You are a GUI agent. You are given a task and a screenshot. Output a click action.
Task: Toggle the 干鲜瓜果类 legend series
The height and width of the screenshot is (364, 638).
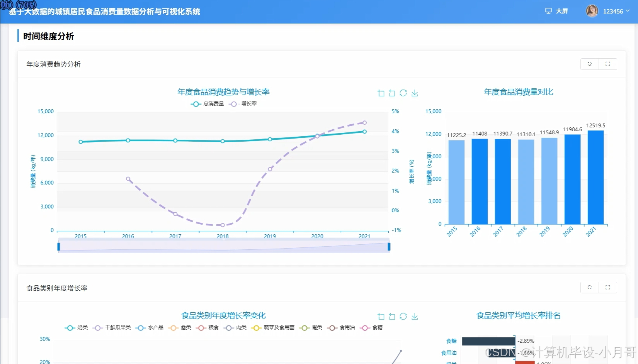tap(112, 328)
